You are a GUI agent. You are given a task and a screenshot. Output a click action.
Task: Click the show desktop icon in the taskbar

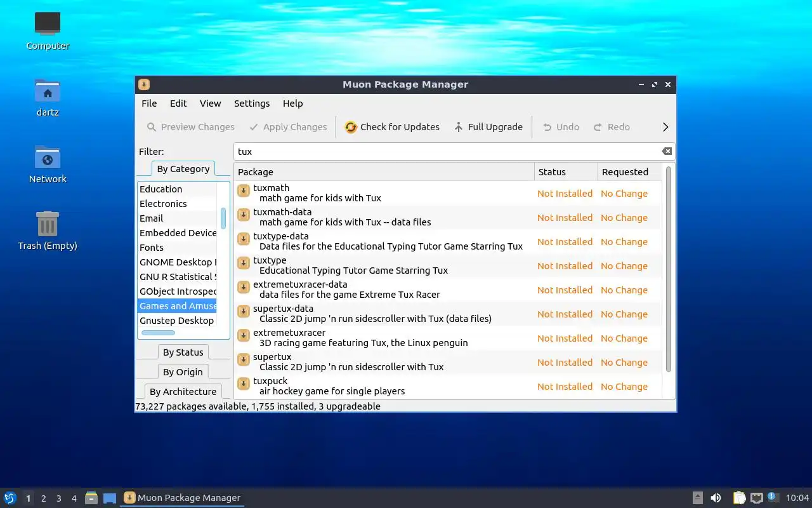110,498
